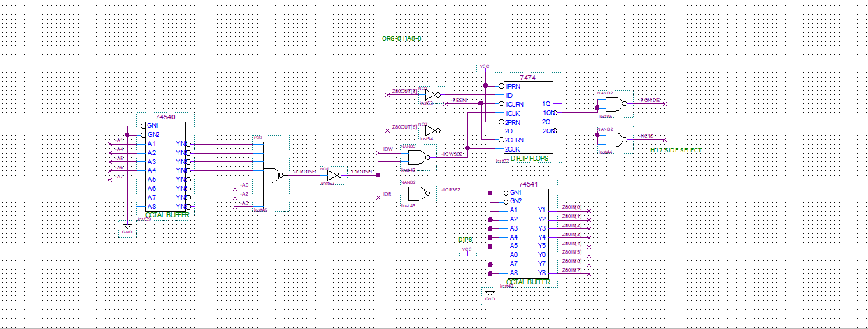The height and width of the screenshot is (329, 868).
Task: Click the 2D pin on the 7474
Action: pos(510,131)
